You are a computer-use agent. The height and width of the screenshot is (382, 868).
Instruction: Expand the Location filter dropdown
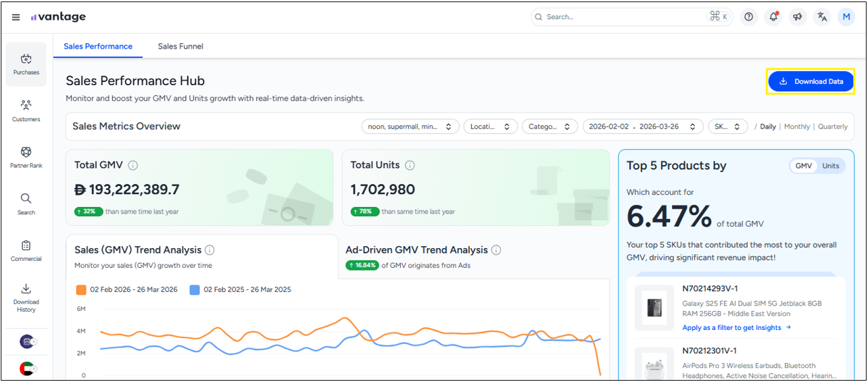490,126
